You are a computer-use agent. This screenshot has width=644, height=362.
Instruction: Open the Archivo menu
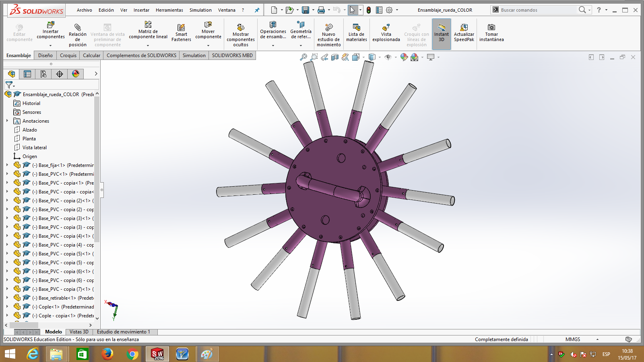tap(85, 10)
